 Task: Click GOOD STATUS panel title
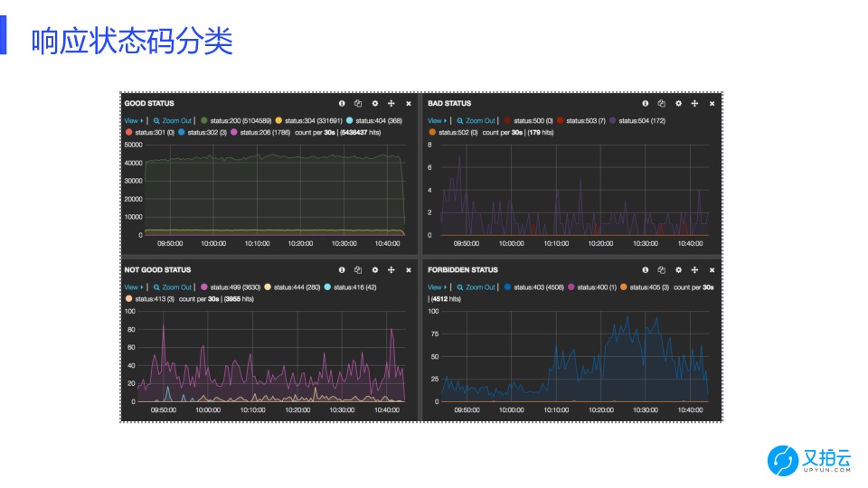tap(149, 103)
